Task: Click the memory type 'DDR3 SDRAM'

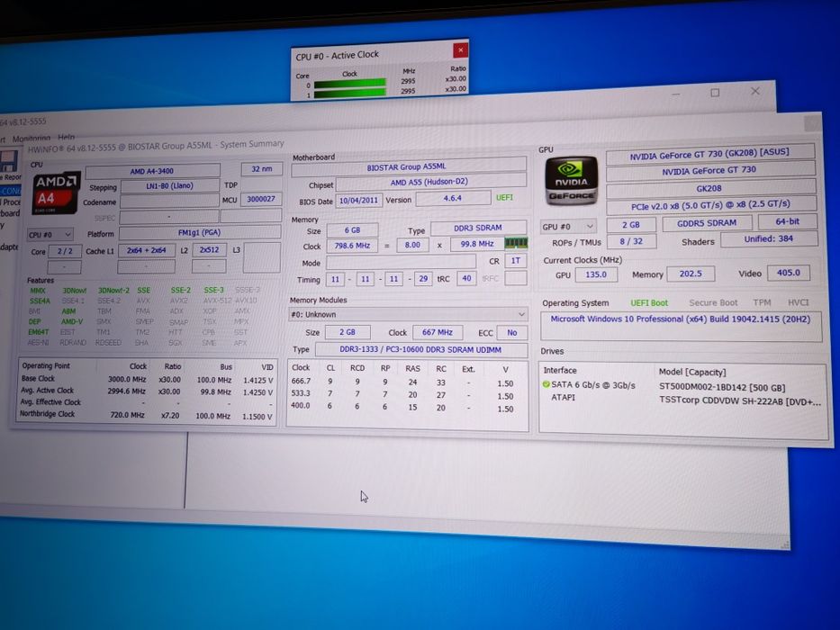Action: pos(478,228)
